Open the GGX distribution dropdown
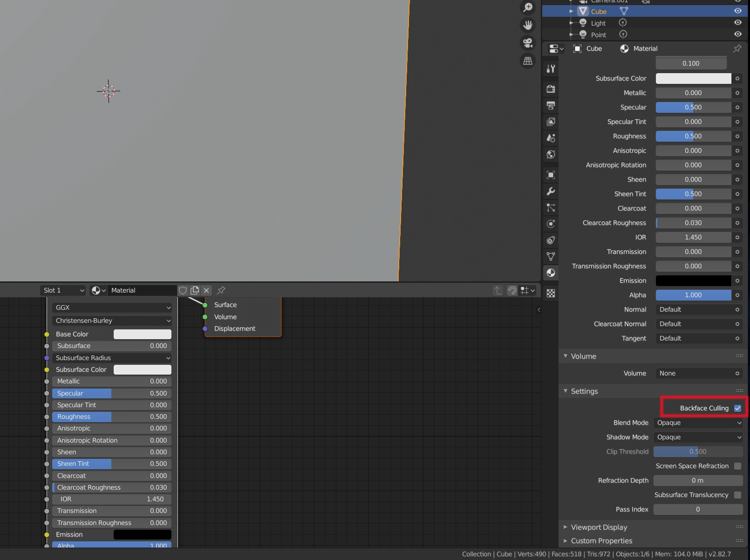Image resolution: width=750 pixels, height=560 pixels. 112,307
